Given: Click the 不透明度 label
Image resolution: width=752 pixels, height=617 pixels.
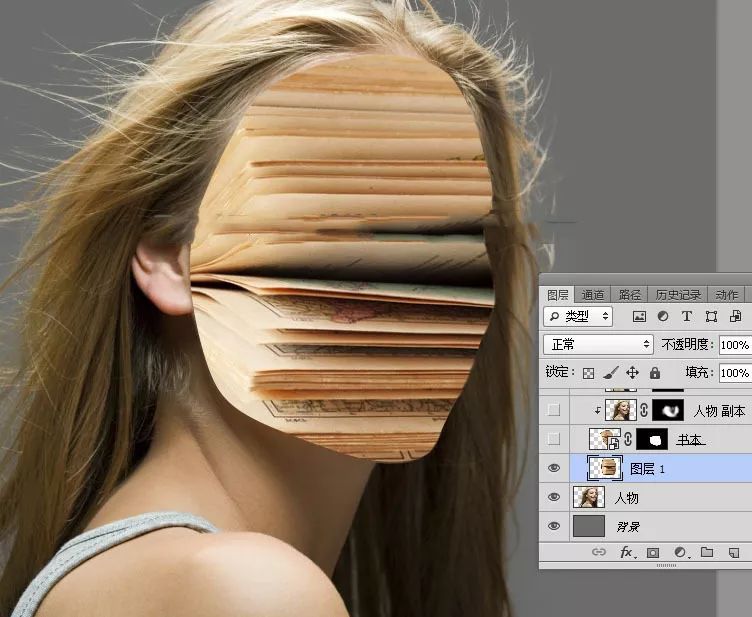Looking at the screenshot, I should click(x=688, y=344).
